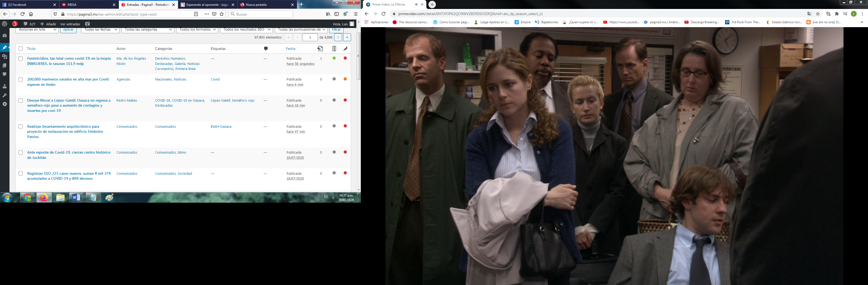Open WordPress Dashboard from sidebar gauge icon
This screenshot has width=868, height=285.
5,36
